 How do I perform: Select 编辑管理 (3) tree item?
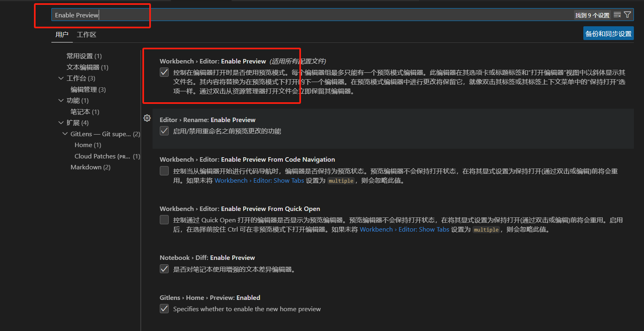pos(88,89)
